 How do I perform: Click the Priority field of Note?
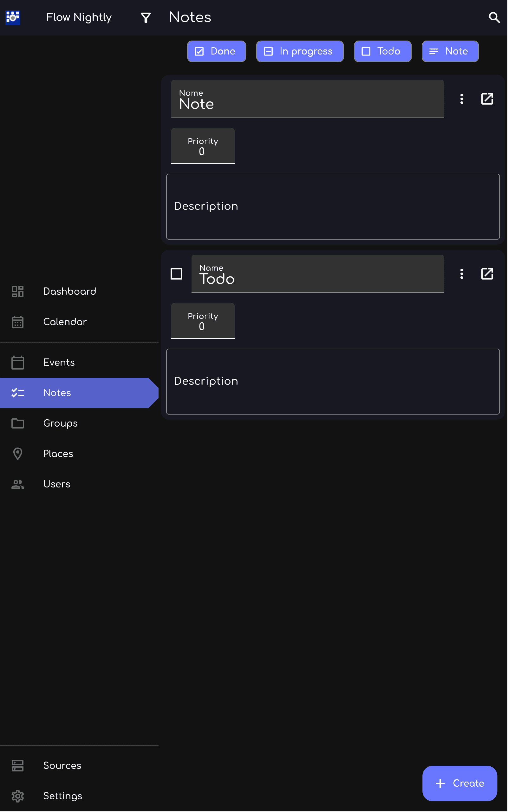203,146
